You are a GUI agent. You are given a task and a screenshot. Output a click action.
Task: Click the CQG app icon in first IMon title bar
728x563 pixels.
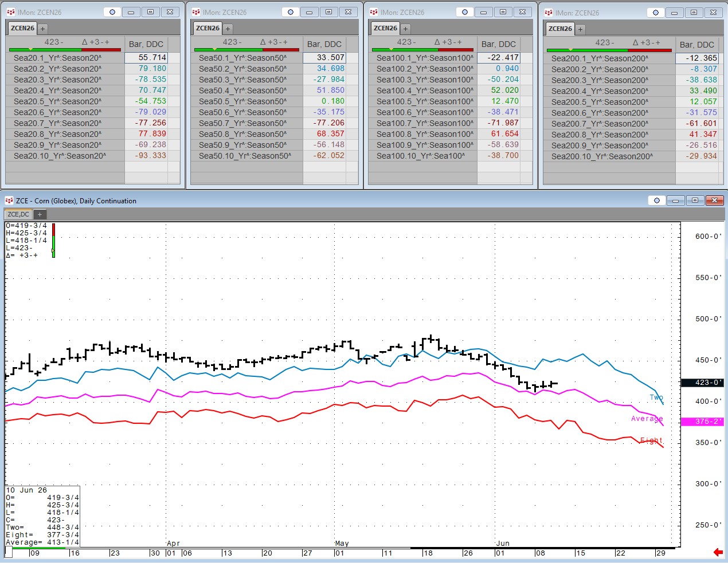[11, 12]
